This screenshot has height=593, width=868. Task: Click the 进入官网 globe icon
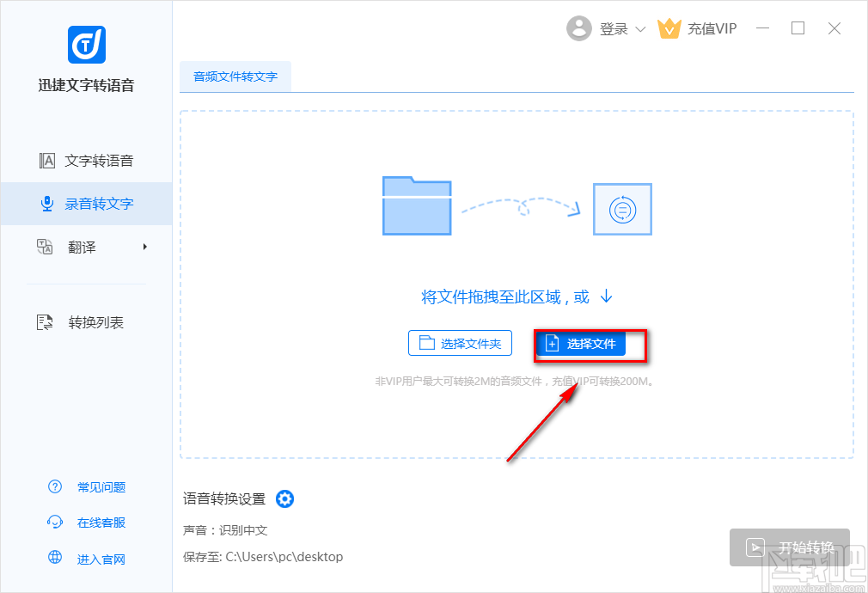click(x=54, y=559)
